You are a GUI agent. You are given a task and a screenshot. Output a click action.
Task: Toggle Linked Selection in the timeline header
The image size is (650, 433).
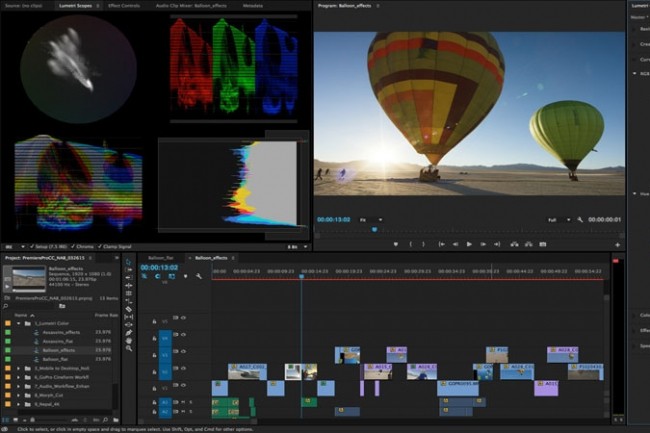point(172,276)
